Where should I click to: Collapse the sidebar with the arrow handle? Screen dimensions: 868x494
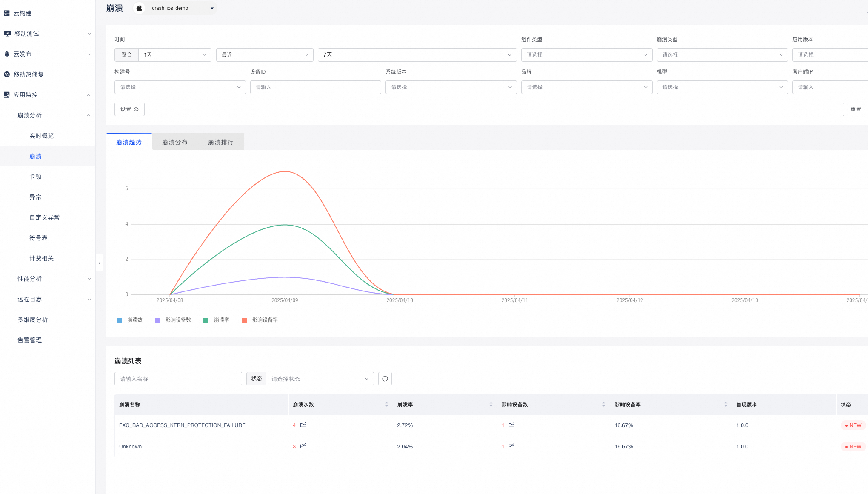click(x=100, y=263)
